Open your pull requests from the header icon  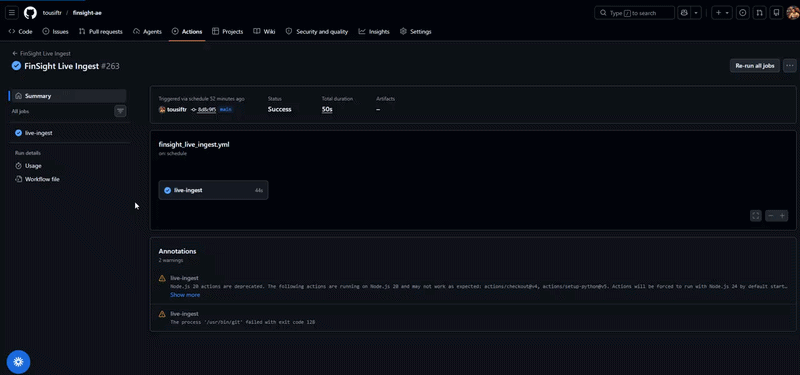click(760, 13)
